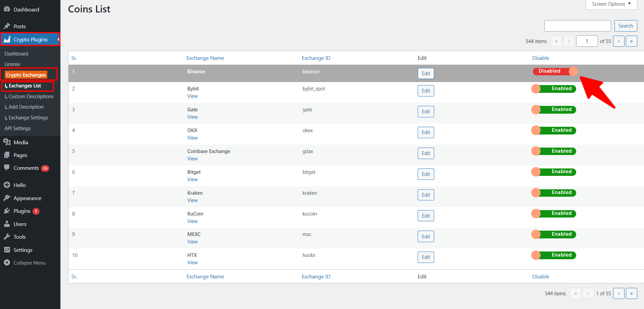Jump to last page at bottom pagination

point(631,294)
